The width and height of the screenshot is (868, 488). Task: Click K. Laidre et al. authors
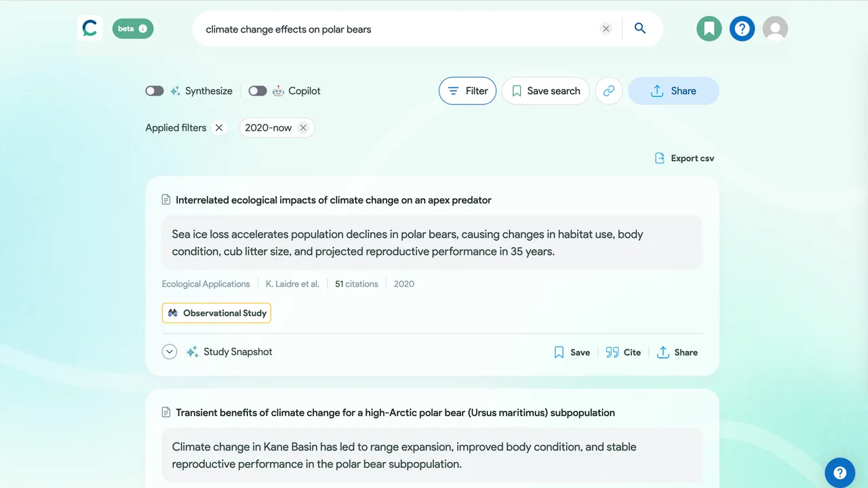(292, 284)
